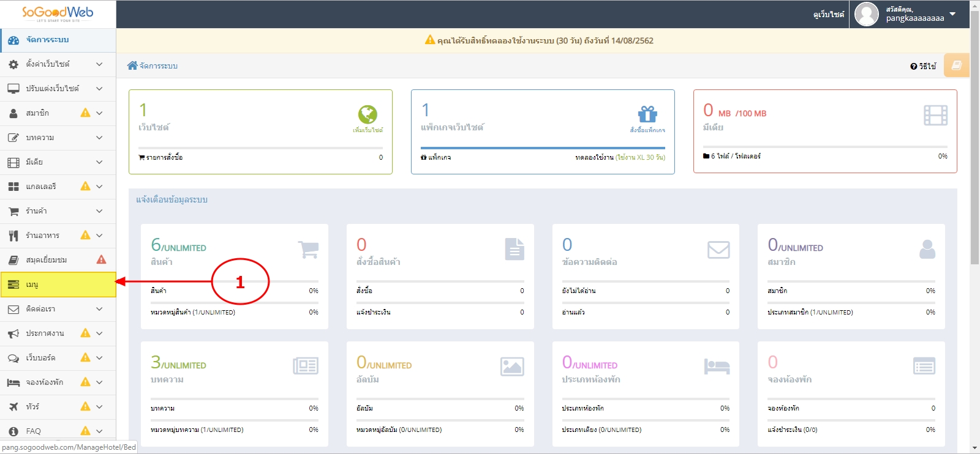Open the เมนู sidebar item
Screen dimensions: 980x454
[58, 285]
